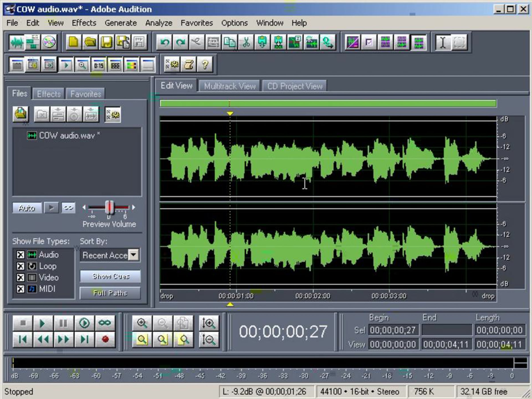Viewport: 532px width, 399px height.
Task: Click the red Record button
Action: (105, 340)
